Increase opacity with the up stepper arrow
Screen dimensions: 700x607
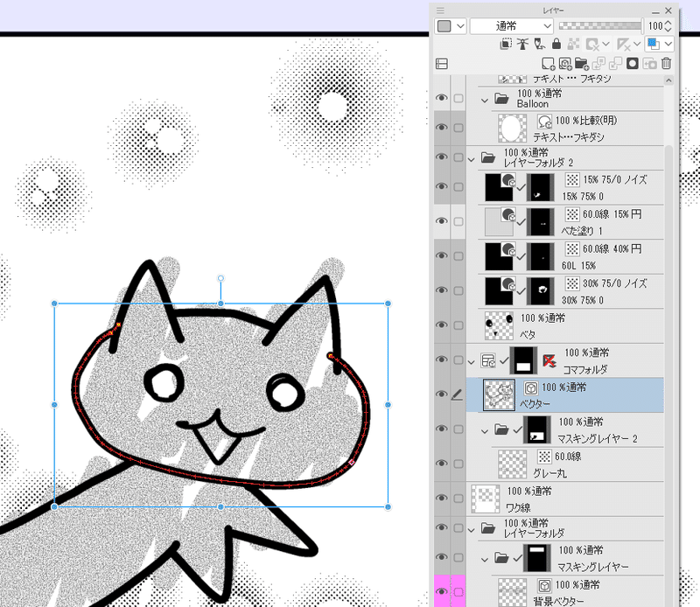668,23
